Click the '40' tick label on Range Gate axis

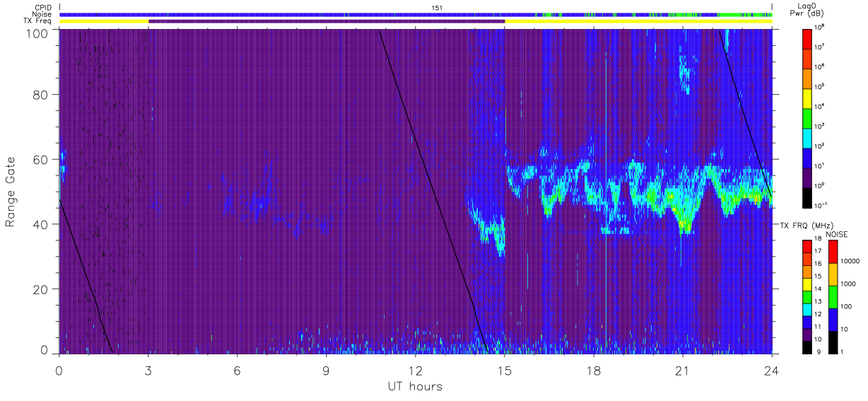(42, 225)
